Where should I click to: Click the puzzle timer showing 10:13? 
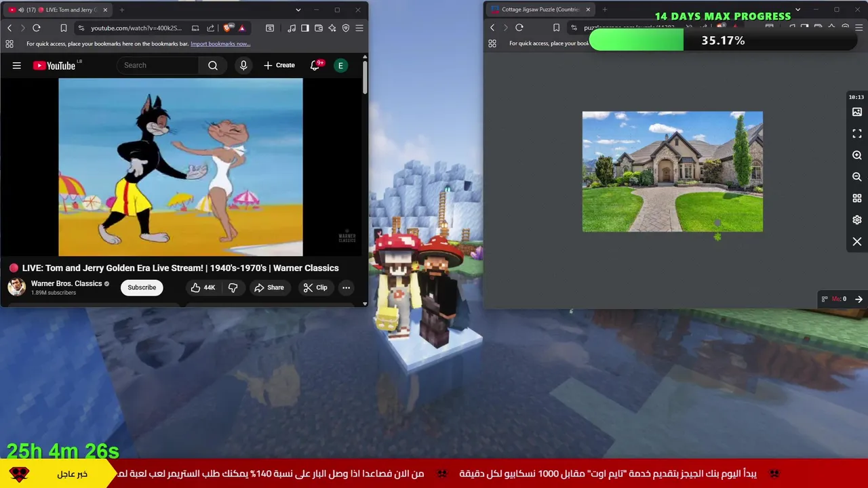pyautogui.click(x=856, y=97)
